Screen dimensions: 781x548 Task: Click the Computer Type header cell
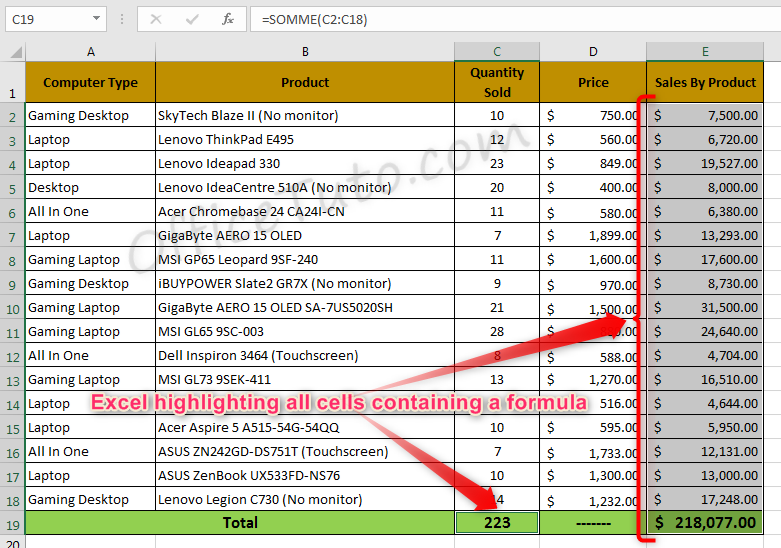(90, 82)
